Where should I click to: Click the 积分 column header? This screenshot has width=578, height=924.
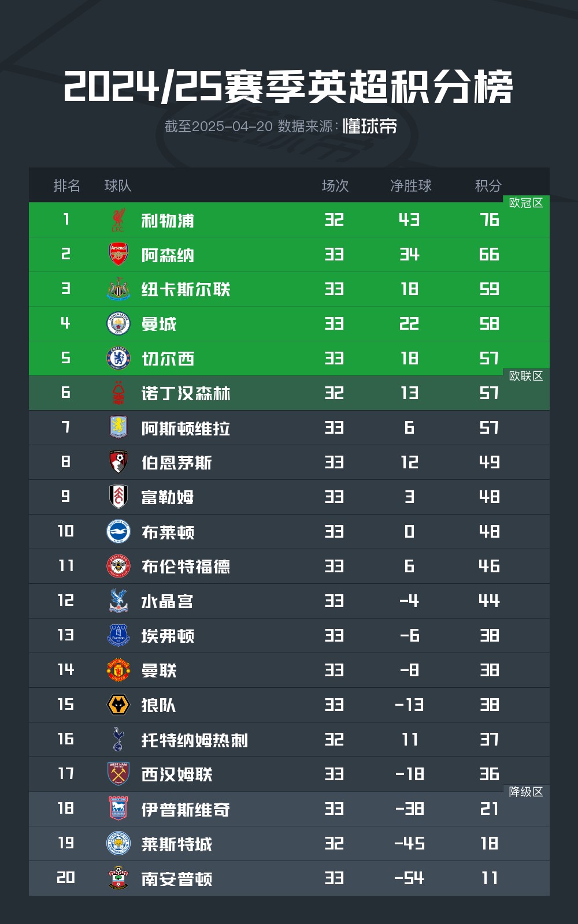coord(488,185)
